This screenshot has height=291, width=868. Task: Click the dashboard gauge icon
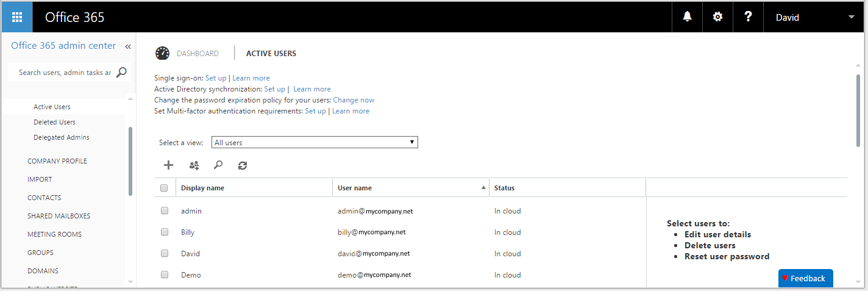[x=162, y=53]
